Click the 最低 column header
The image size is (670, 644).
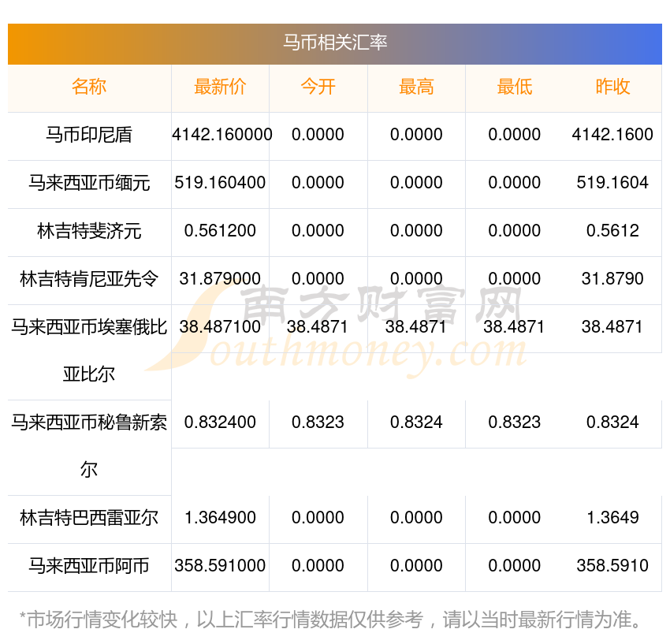coord(515,87)
